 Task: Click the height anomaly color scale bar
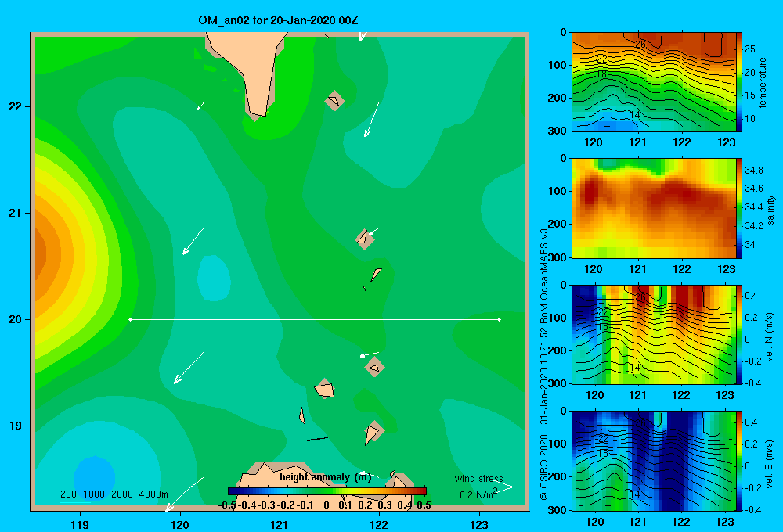327,491
